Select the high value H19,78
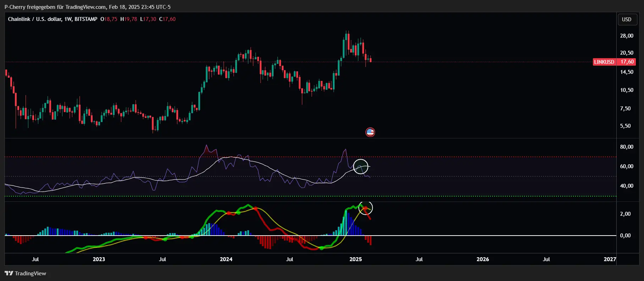 [x=128, y=19]
